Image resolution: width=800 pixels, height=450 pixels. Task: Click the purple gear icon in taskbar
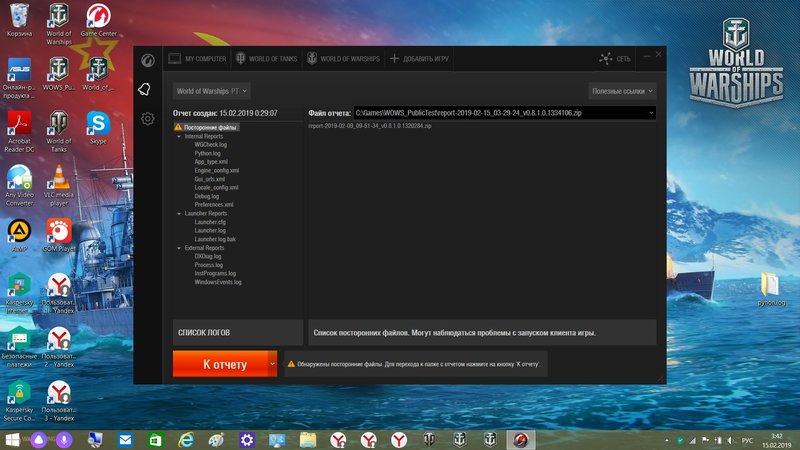[247, 440]
